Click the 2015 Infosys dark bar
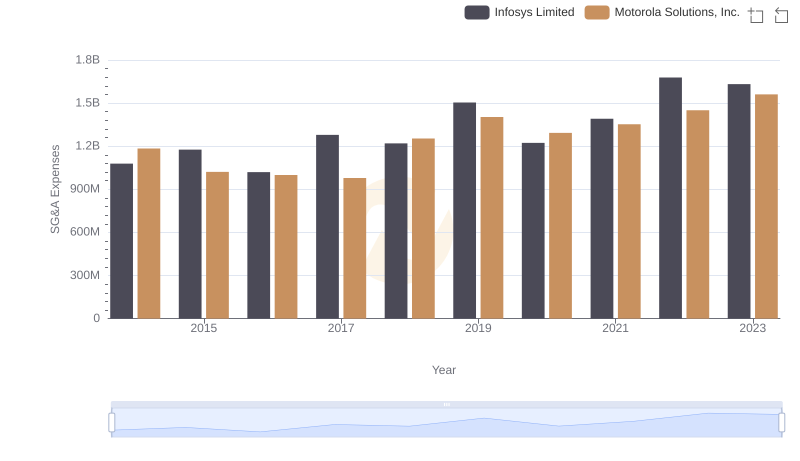This screenshot has width=800, height=461. coord(190,234)
